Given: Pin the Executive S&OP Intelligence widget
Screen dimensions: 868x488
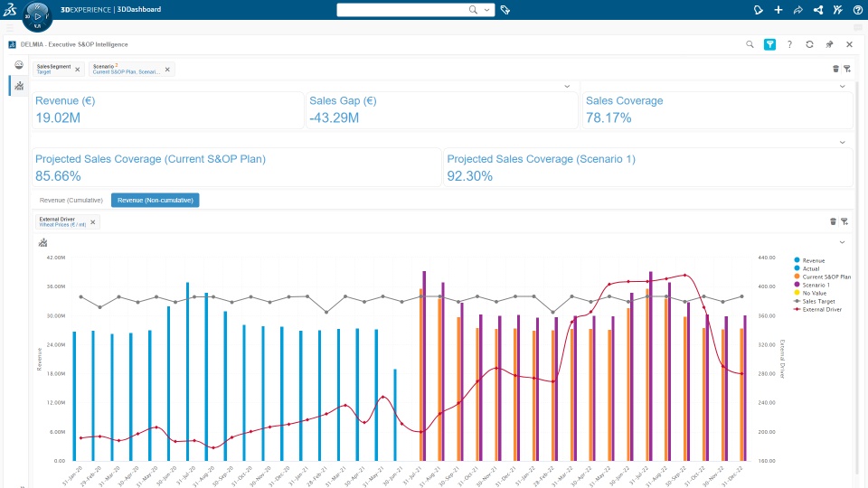Looking at the screenshot, I should 829,44.
